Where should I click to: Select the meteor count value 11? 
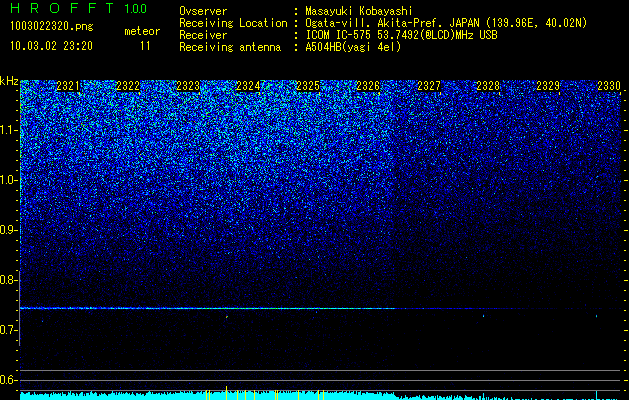click(x=145, y=46)
